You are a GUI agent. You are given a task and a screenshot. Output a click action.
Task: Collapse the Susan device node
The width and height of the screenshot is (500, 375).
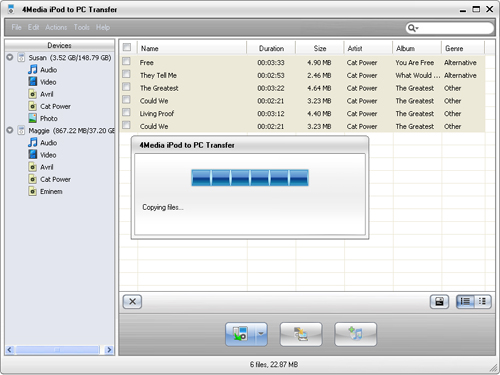(x=10, y=57)
